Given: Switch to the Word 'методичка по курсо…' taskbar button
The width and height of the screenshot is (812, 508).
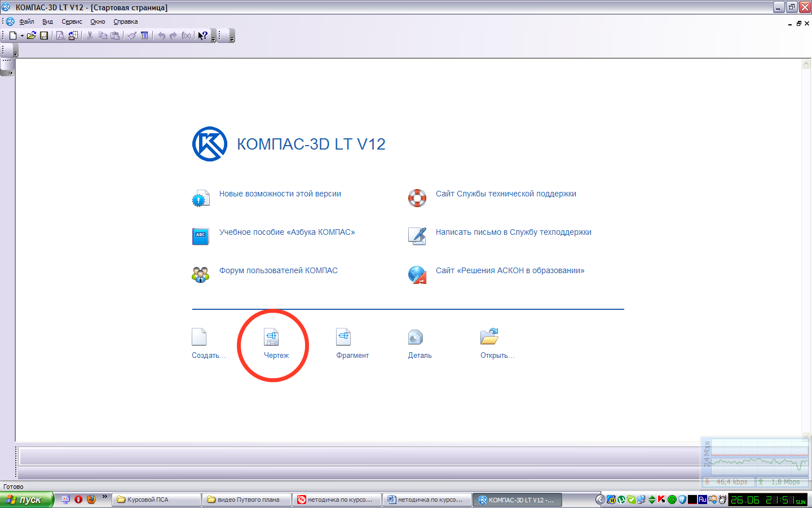Looking at the screenshot, I should tap(427, 500).
